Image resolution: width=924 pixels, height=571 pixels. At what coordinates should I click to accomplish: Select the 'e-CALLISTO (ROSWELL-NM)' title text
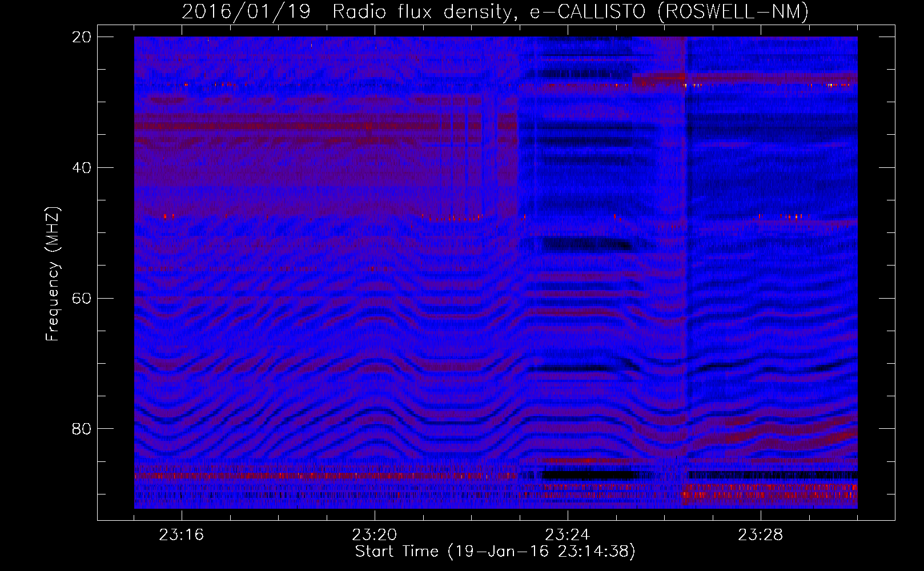pyautogui.click(x=669, y=11)
